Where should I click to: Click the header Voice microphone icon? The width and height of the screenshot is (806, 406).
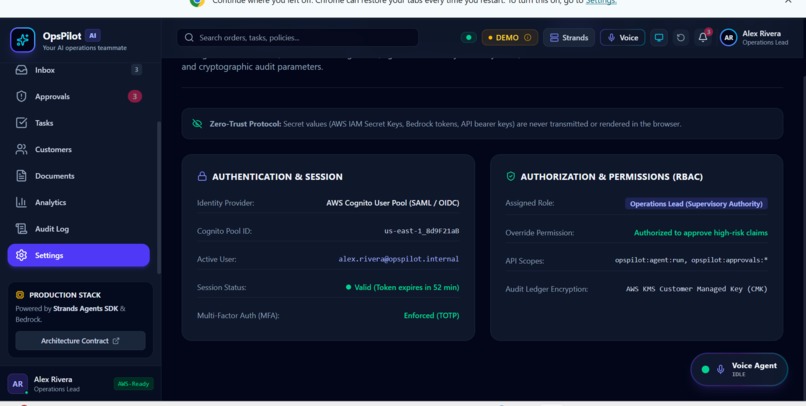click(611, 38)
